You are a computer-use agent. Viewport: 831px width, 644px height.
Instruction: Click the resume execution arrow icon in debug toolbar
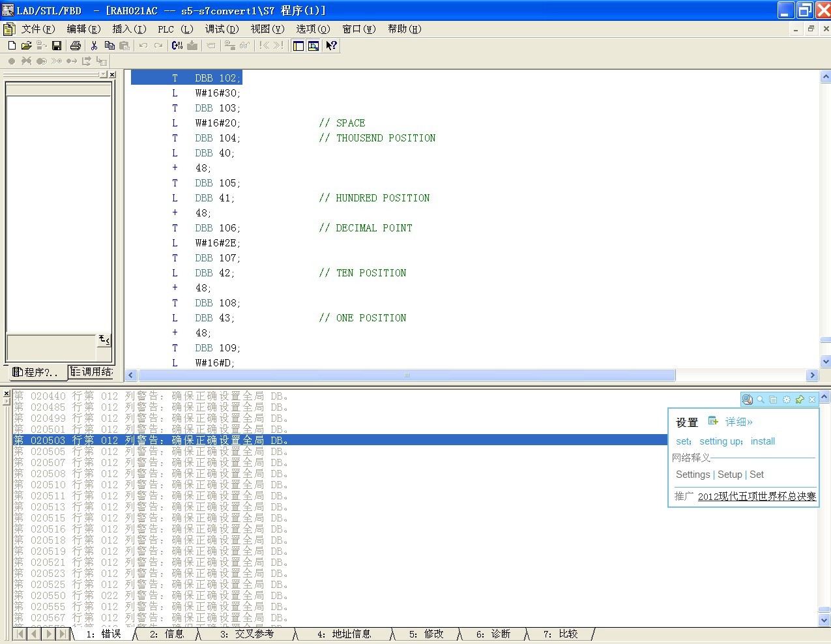coord(72,61)
